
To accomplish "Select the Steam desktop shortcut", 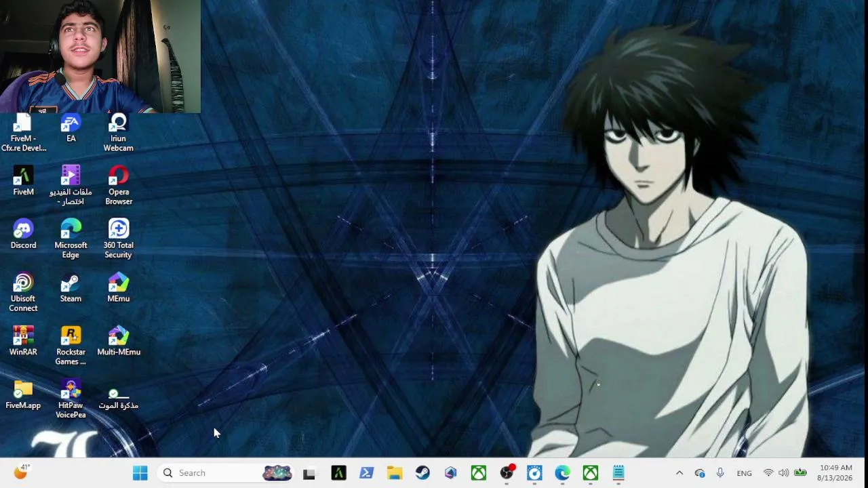I will click(x=71, y=288).
